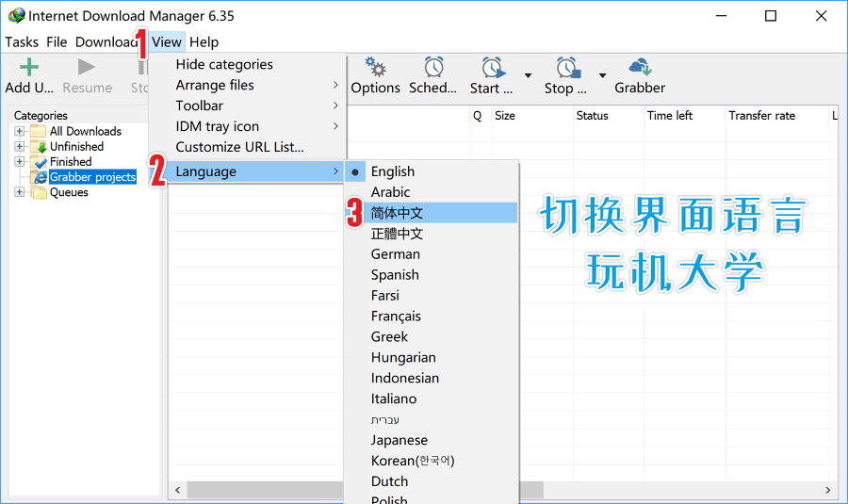This screenshot has width=848, height=504.
Task: Expand the All Downloads tree node
Action: pyautogui.click(x=19, y=132)
